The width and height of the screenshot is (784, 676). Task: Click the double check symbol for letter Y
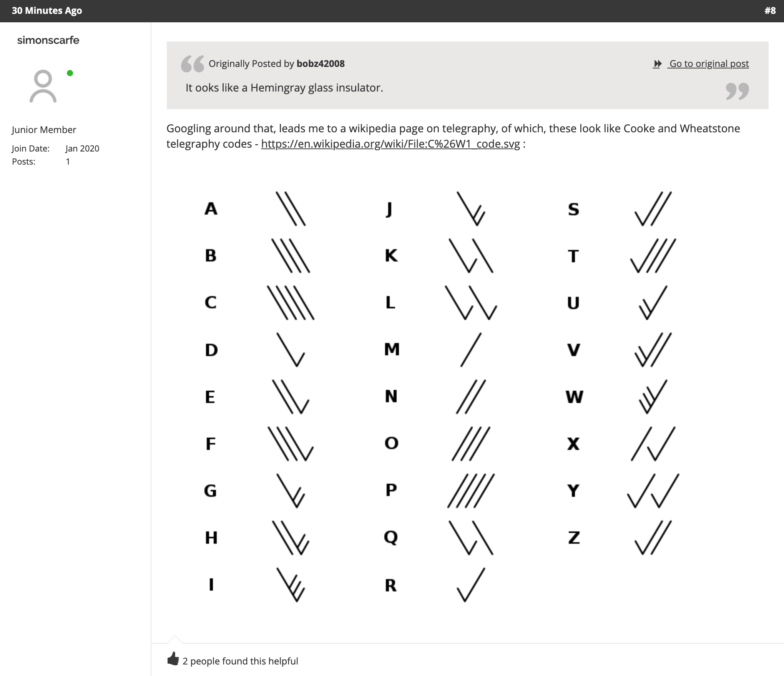[653, 491]
